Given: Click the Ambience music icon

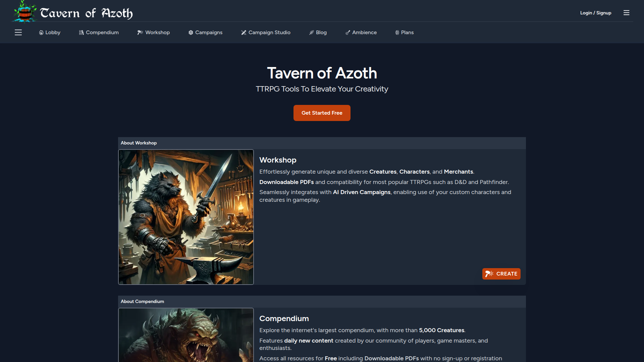Looking at the screenshot, I should tap(348, 33).
